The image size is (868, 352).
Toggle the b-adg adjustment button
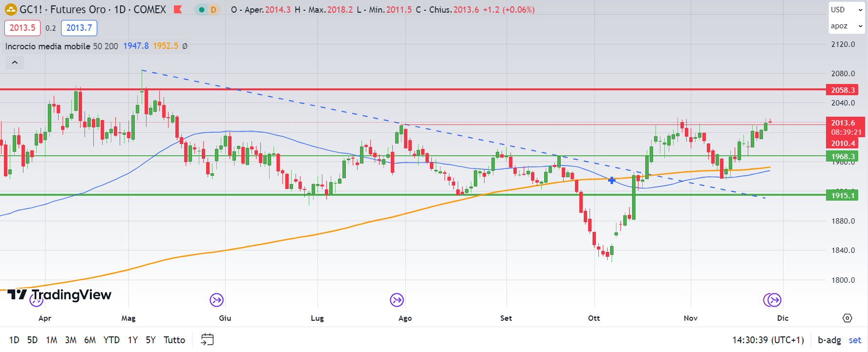click(829, 340)
